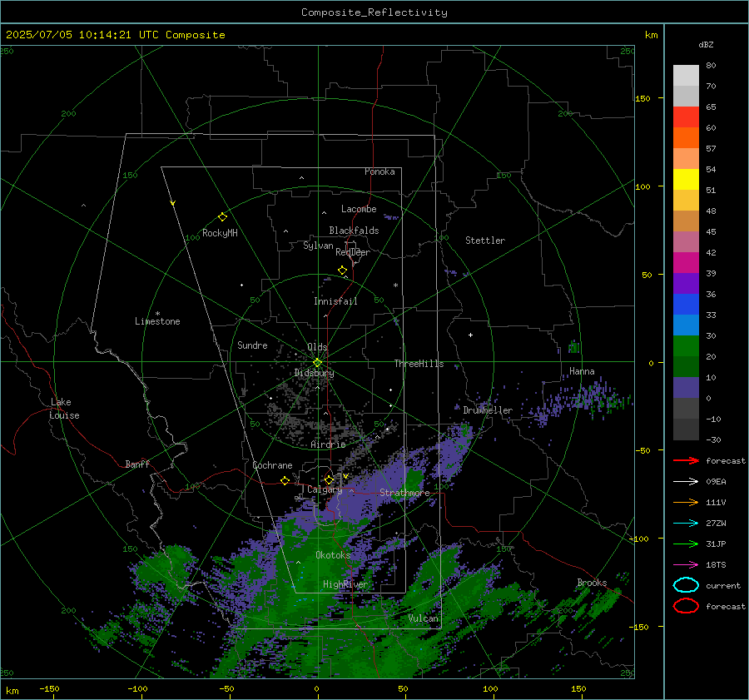Click the green 31JP arrow legend icon
Screen dimensions: 749x700
point(686,544)
